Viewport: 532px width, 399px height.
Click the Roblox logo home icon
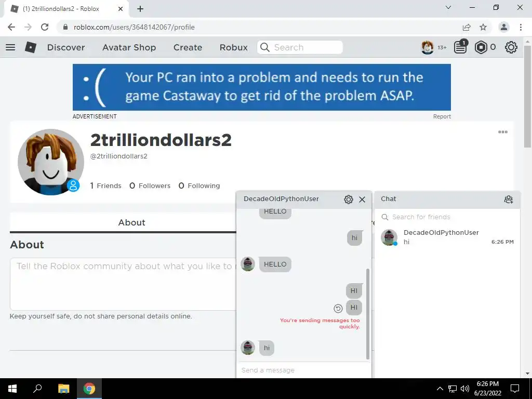(31, 47)
